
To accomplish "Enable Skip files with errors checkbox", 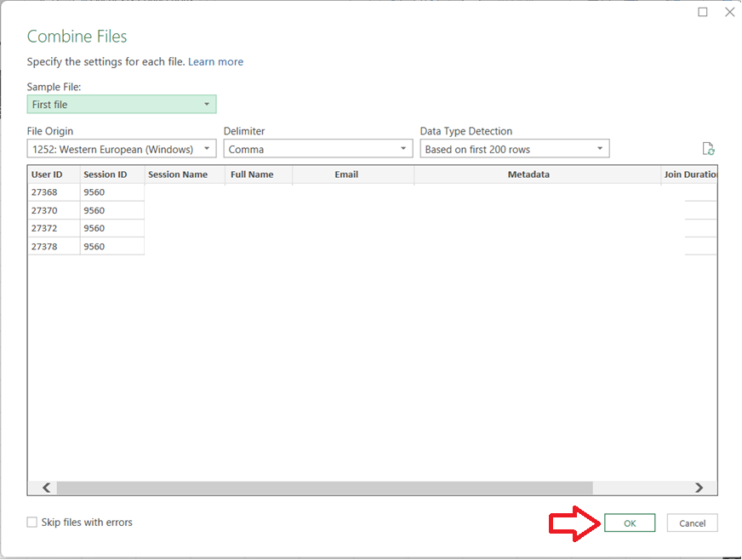I will tap(32, 522).
